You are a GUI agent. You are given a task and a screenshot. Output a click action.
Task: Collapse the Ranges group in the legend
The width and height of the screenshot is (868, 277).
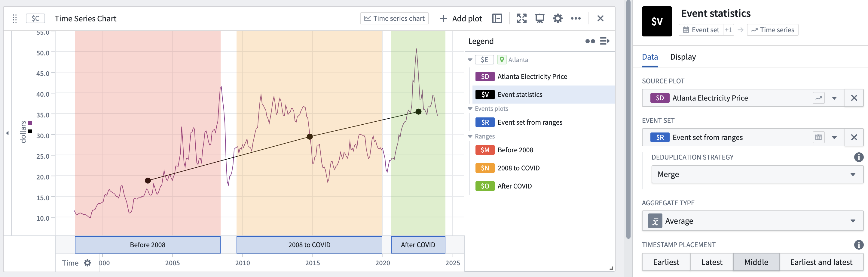470,136
